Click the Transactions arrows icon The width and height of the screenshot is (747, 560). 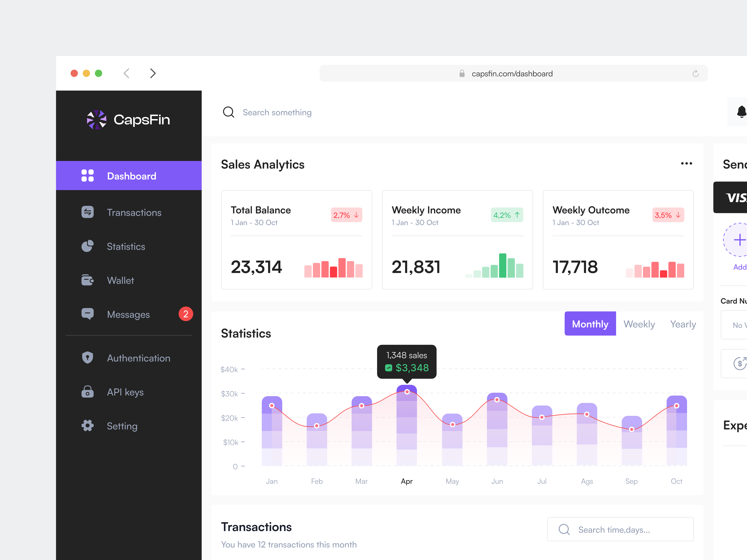coord(87,212)
